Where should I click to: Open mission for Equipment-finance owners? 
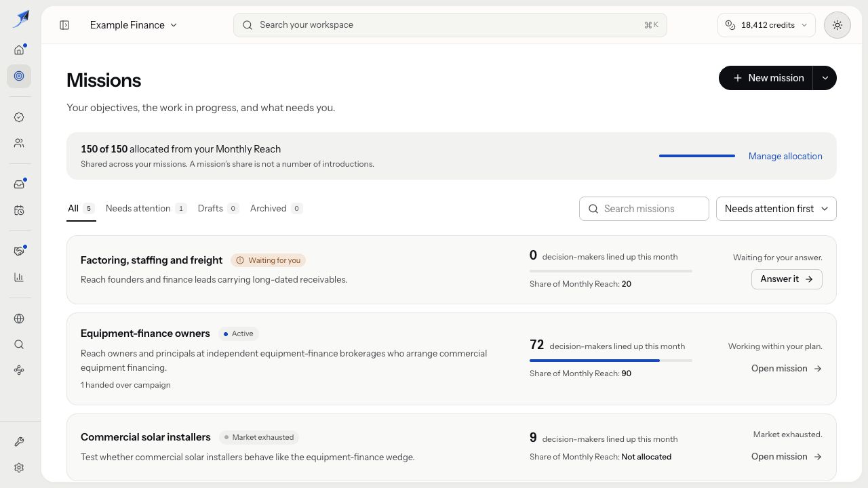pos(787,369)
